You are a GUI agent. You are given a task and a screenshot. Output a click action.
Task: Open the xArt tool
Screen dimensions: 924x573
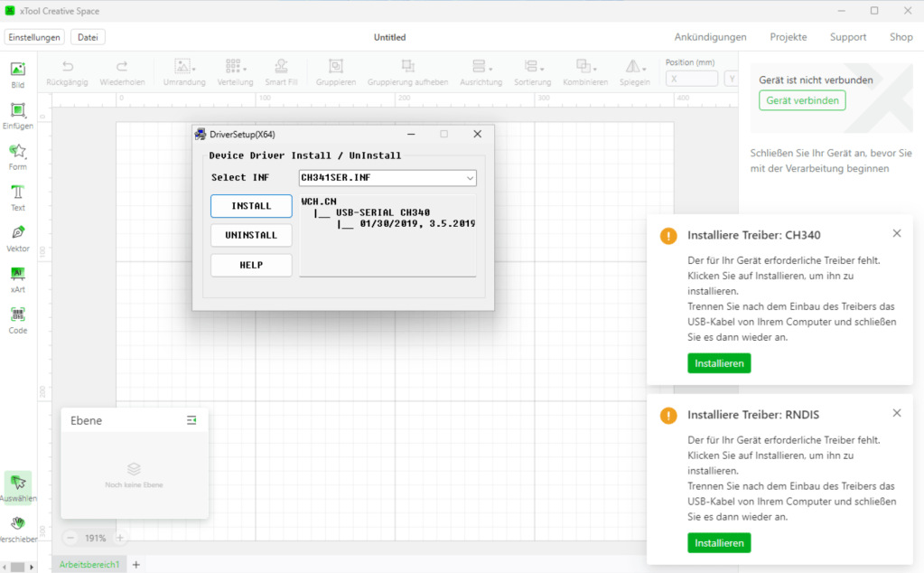pos(17,278)
